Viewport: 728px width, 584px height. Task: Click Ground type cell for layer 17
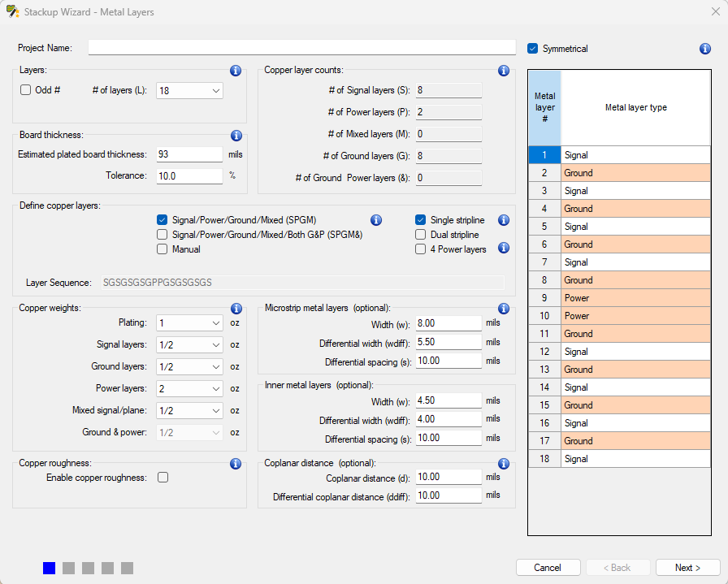tap(635, 441)
